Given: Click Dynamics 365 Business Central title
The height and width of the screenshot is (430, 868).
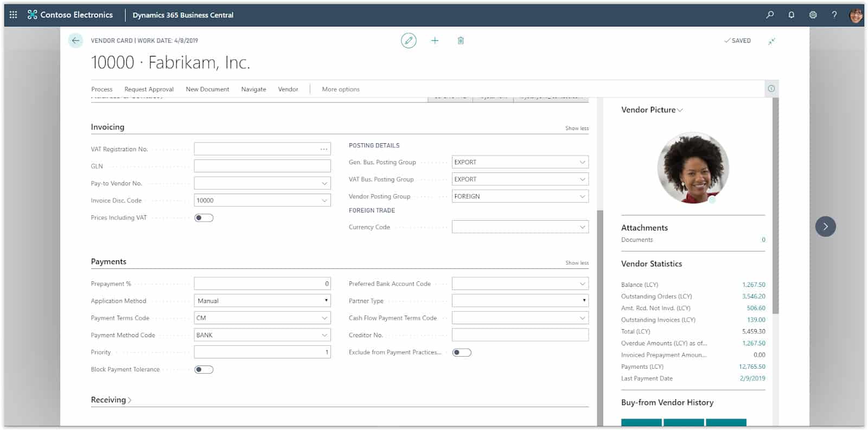Looking at the screenshot, I should point(183,15).
